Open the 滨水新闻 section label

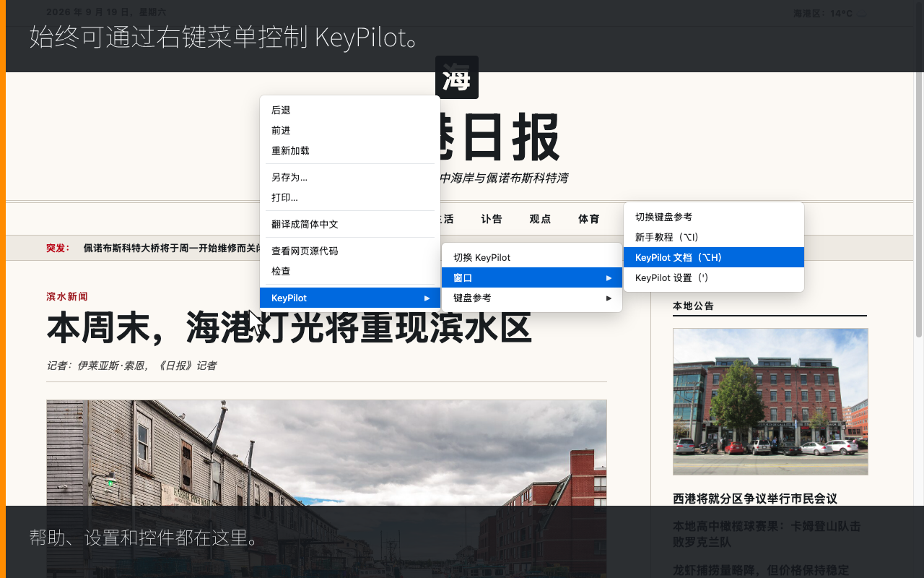[x=67, y=297]
